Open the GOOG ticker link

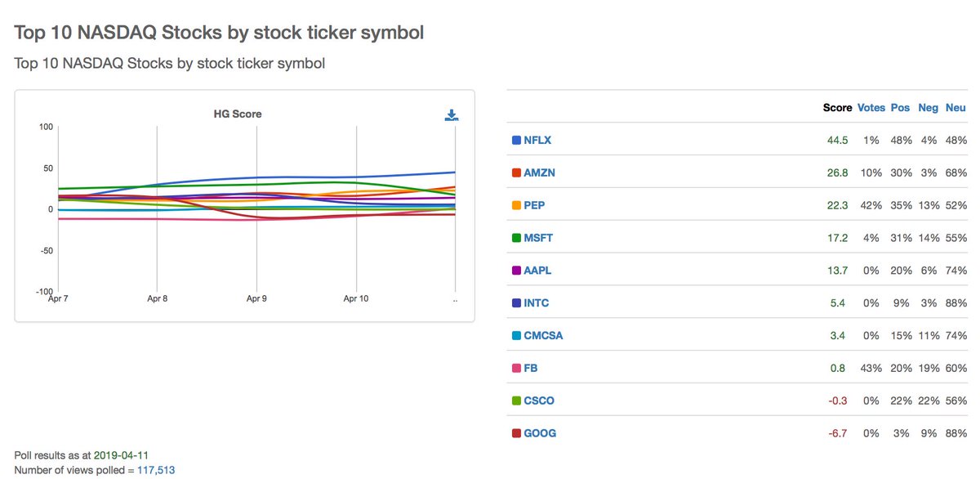click(x=540, y=433)
